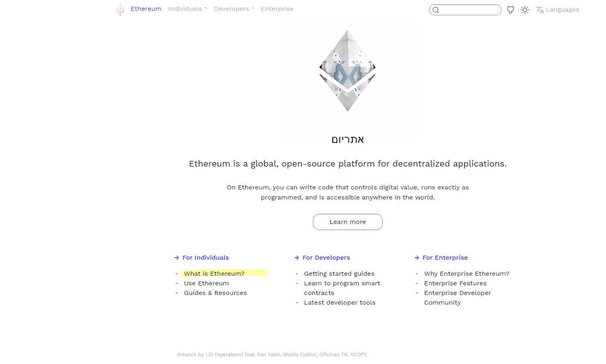Click the Learn more button
Viewport: 606px width, 364px height.
[x=348, y=222]
